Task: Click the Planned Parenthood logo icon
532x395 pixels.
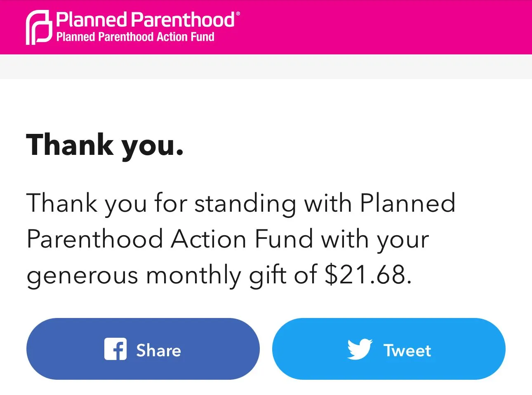Action: point(39,27)
